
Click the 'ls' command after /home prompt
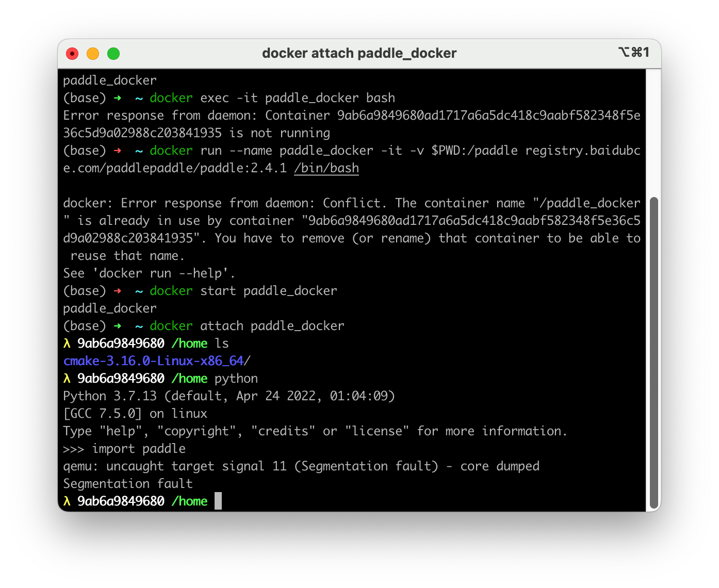222,344
